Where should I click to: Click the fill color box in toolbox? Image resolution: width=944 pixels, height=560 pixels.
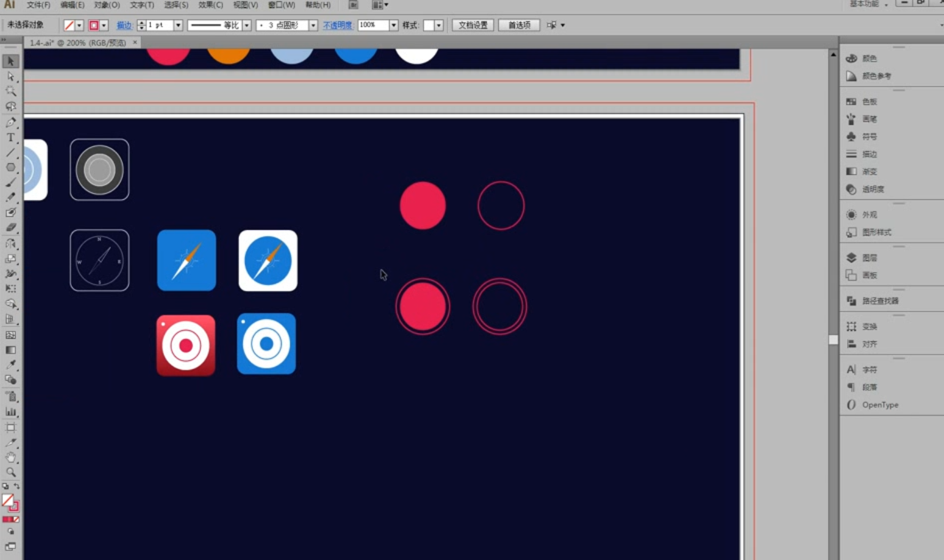(7, 500)
